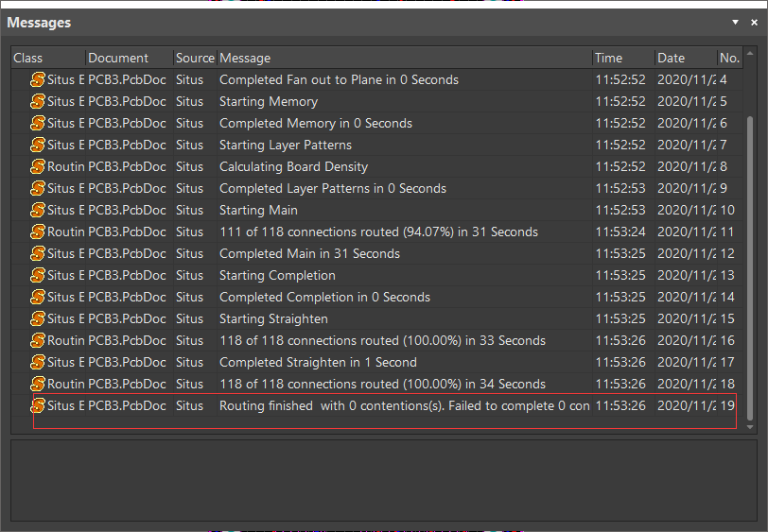Sort by the Class column header
This screenshot has width=768, height=532.
48,58
